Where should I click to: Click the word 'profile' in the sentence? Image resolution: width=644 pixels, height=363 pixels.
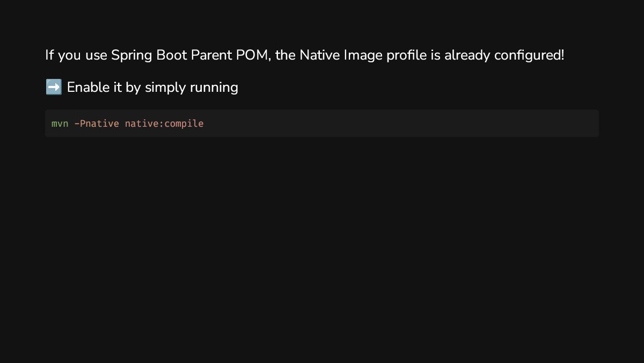(x=406, y=55)
